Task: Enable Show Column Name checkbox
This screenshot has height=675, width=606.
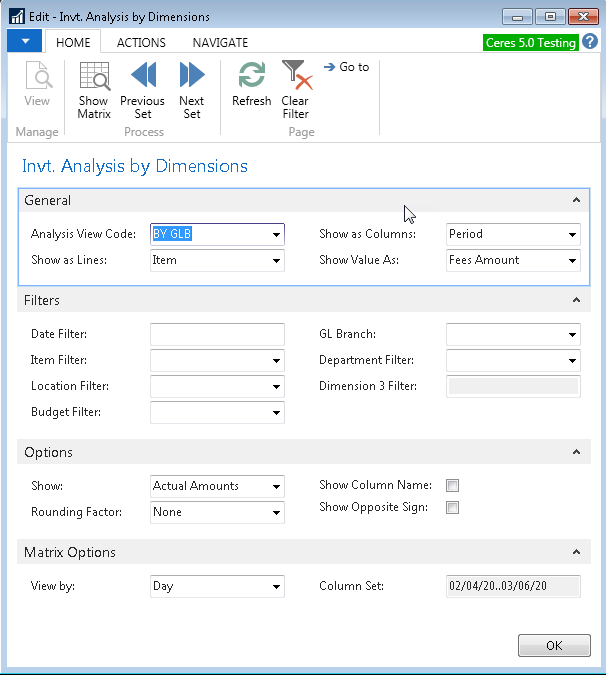Action: pos(452,486)
